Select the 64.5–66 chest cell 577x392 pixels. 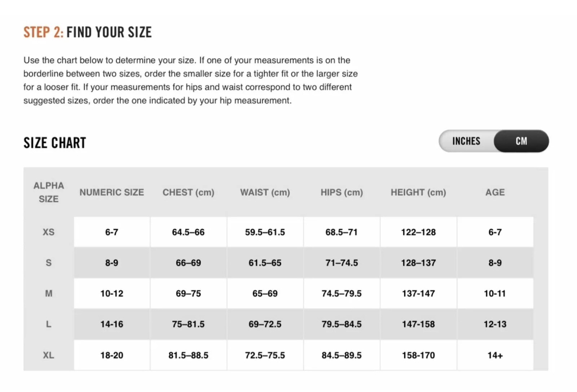pos(188,232)
